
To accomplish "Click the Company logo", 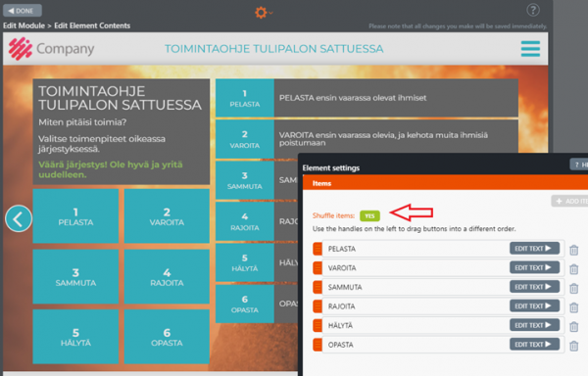I will (x=51, y=49).
